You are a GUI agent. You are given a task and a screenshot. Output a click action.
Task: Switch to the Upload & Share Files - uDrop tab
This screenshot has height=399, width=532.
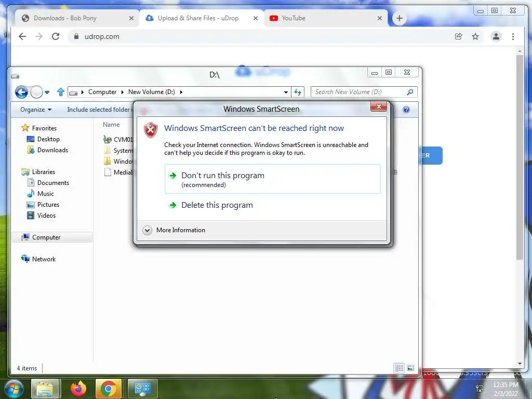(x=202, y=18)
